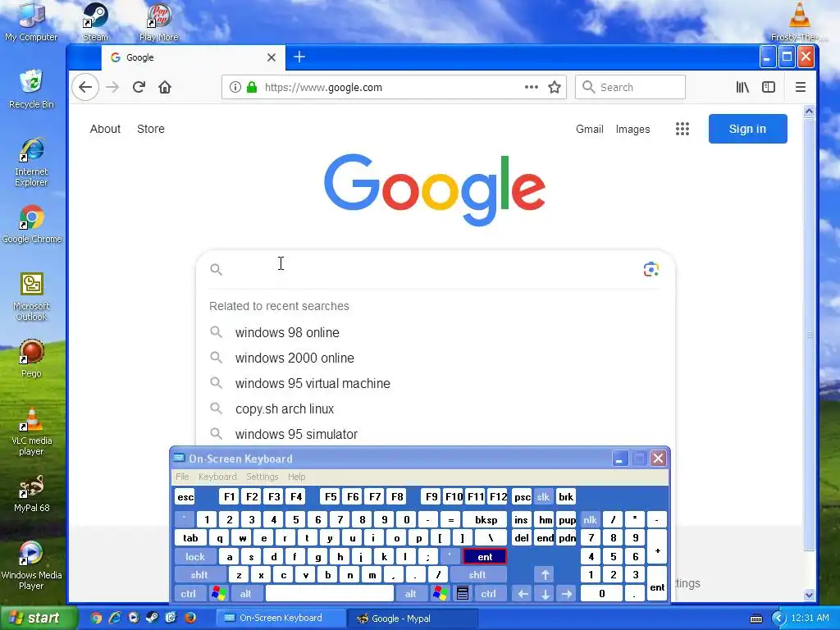The height and width of the screenshot is (630, 840).
Task: Open the browser hamburger menu
Action: [801, 87]
